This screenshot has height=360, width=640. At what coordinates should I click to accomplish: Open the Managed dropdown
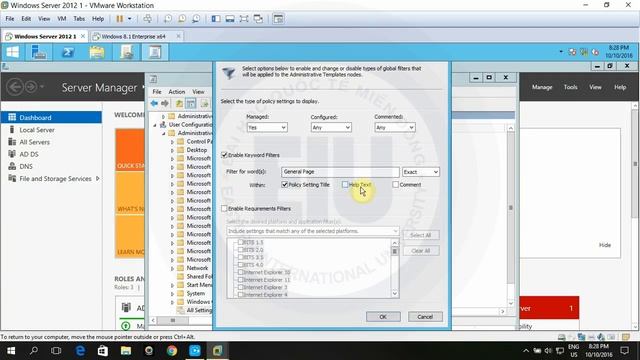267,127
